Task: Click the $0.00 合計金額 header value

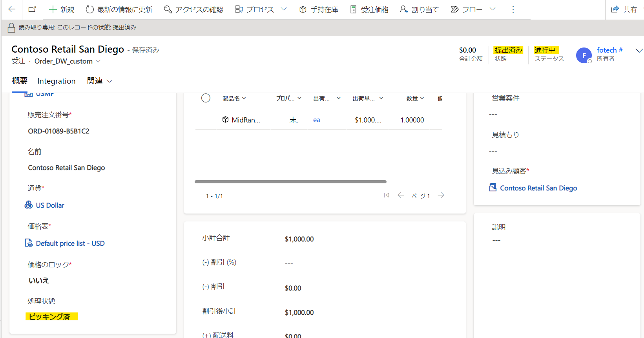Action: point(467,50)
